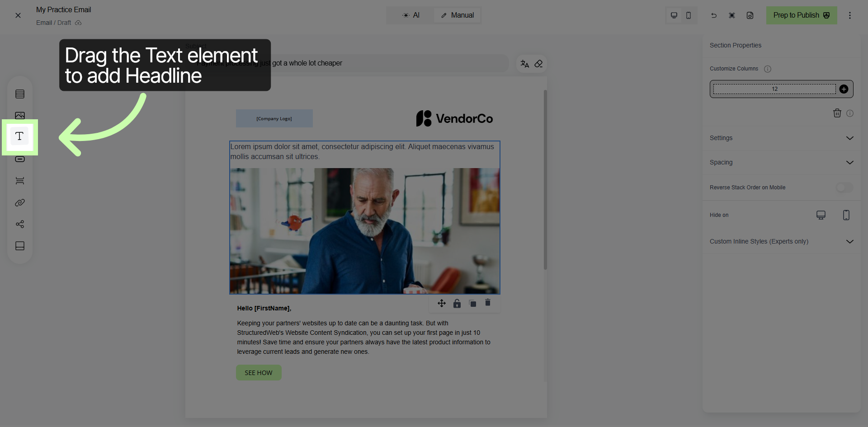Image resolution: width=868 pixels, height=427 pixels.
Task: Open the three-dot more options menu
Action: (850, 15)
